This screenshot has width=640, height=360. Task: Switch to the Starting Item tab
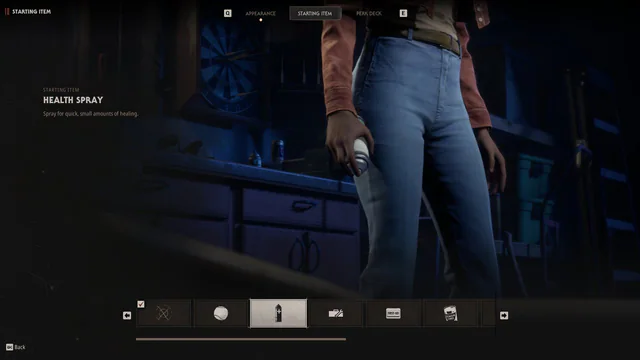coord(315,13)
